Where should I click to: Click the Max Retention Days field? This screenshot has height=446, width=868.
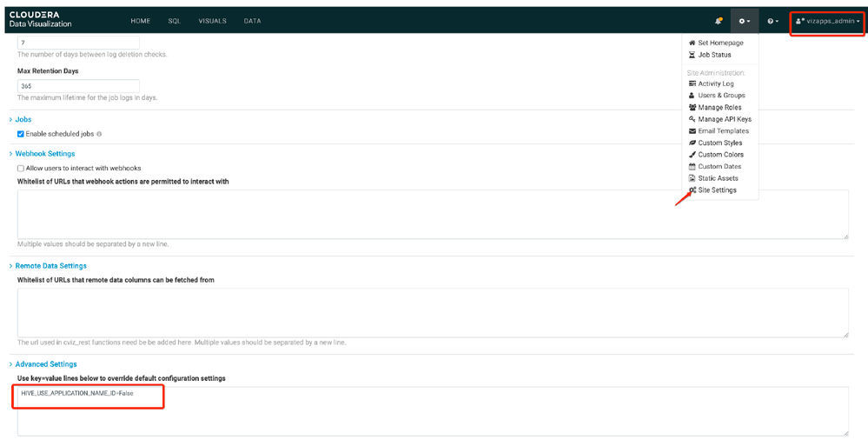coord(78,86)
